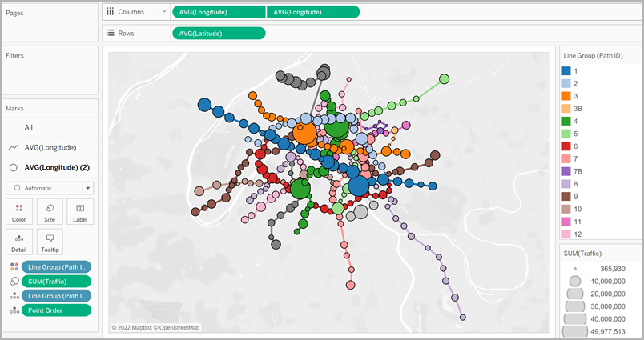Open the Size marks card
The height and width of the screenshot is (340, 644).
[50, 211]
